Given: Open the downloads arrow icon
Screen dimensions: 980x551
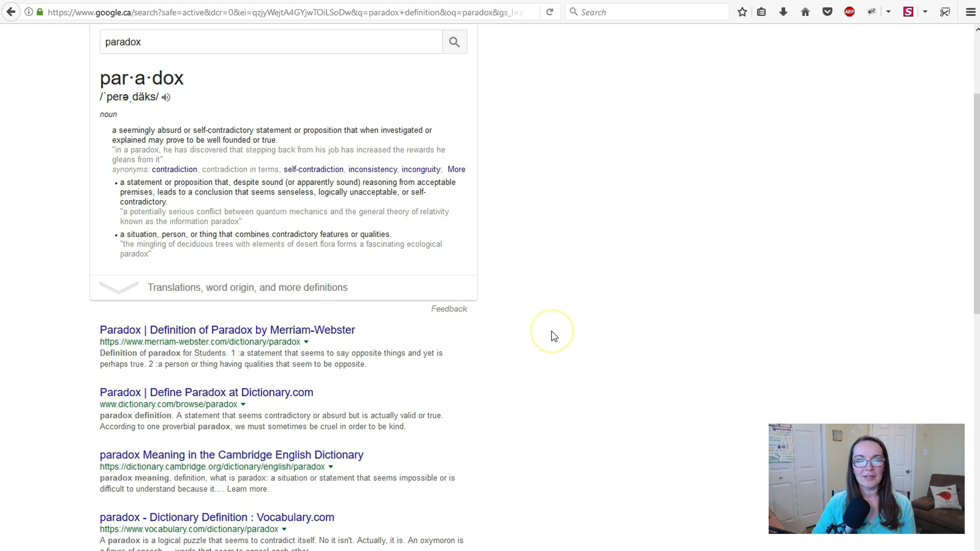Looking at the screenshot, I should pos(783,12).
